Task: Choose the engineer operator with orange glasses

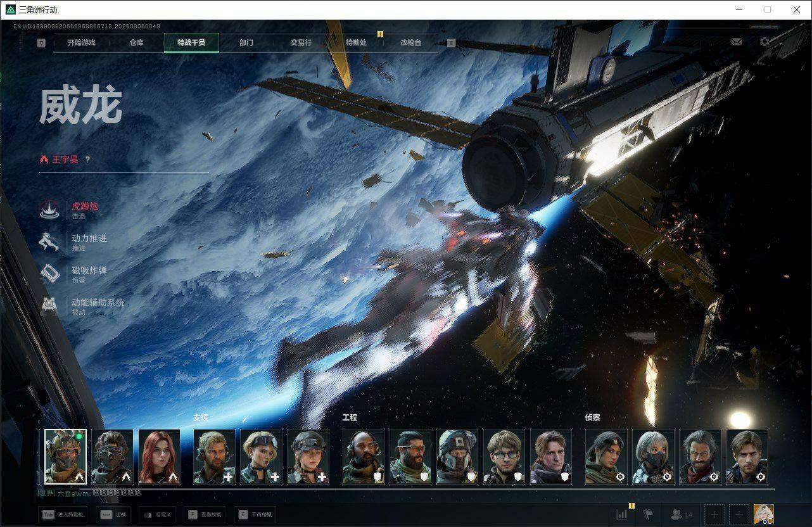Action: click(410, 457)
